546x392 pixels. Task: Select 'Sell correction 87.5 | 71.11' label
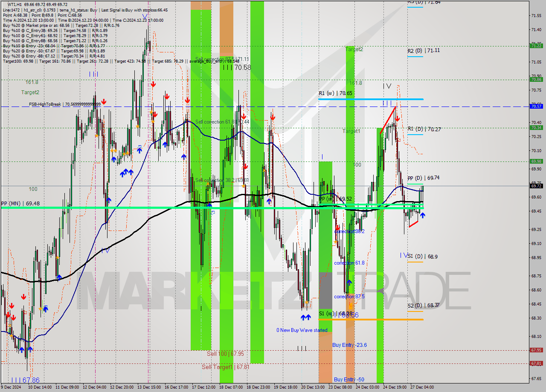222,59
